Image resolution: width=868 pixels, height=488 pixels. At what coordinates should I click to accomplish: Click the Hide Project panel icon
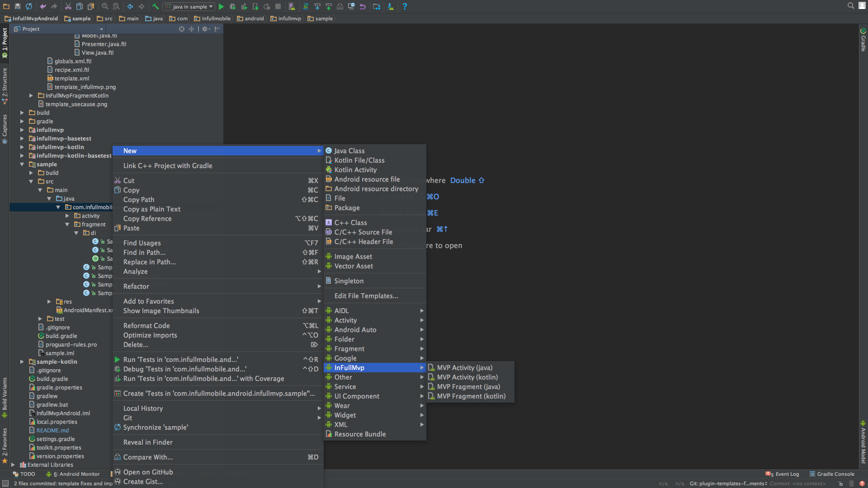217,29
